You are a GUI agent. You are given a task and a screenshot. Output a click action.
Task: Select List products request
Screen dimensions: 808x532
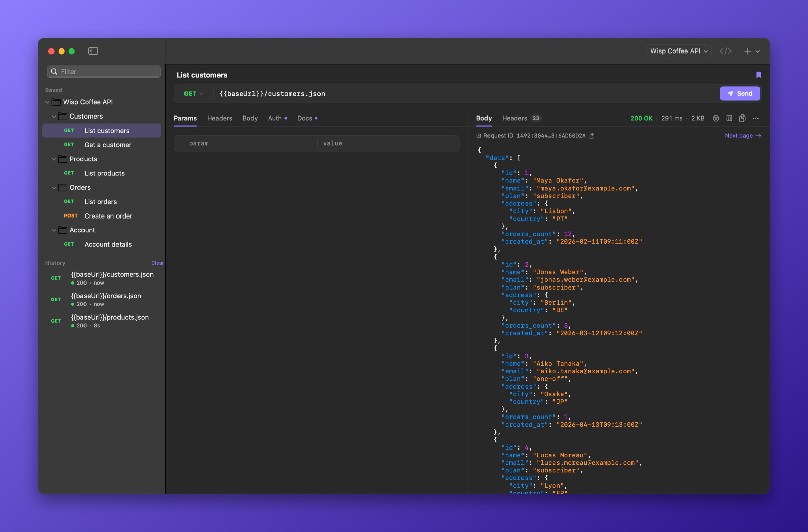[x=102, y=173]
